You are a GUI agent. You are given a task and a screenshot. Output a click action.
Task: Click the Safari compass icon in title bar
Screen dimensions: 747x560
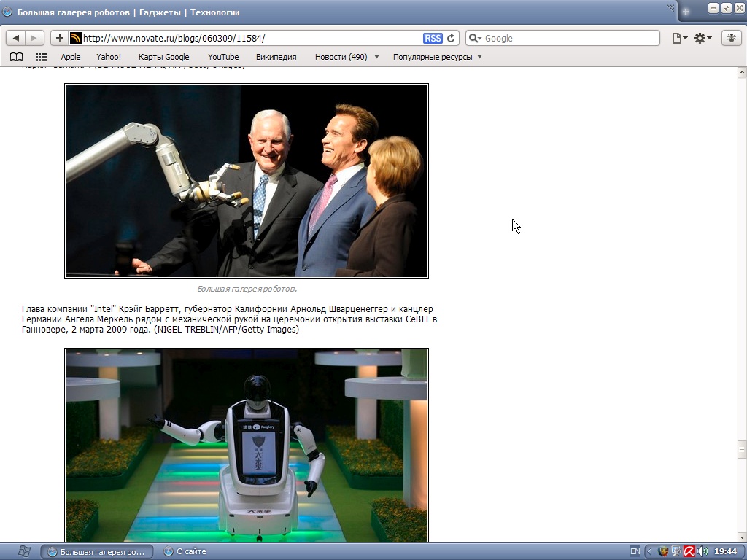click(x=7, y=12)
